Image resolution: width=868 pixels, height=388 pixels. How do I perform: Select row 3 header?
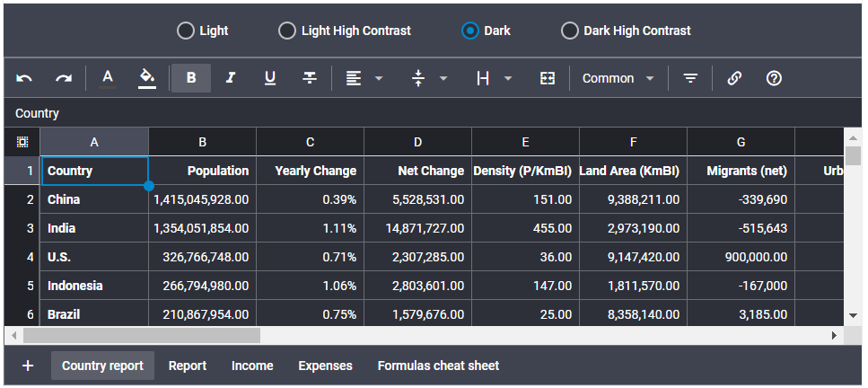tap(22, 228)
